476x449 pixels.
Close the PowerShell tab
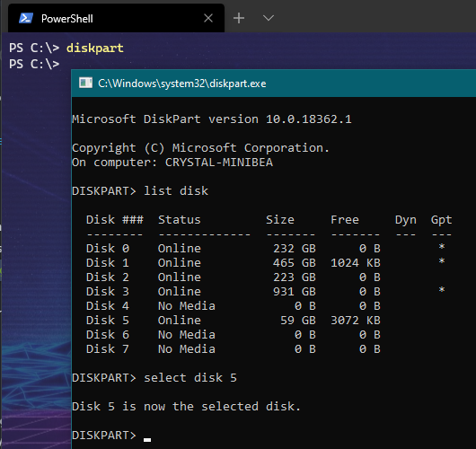click(x=208, y=18)
